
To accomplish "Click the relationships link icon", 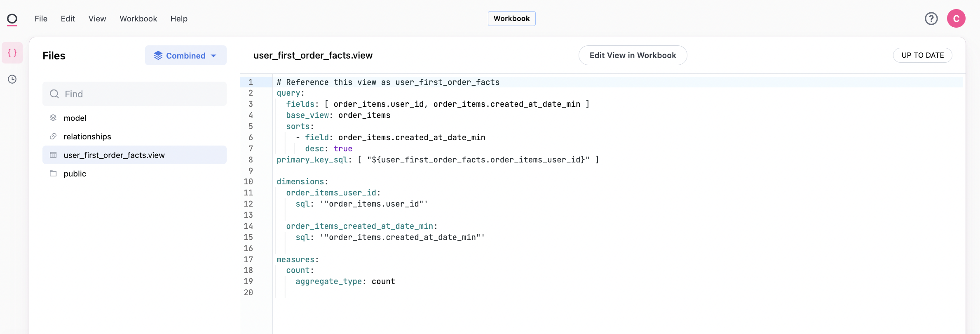I will tap(53, 136).
